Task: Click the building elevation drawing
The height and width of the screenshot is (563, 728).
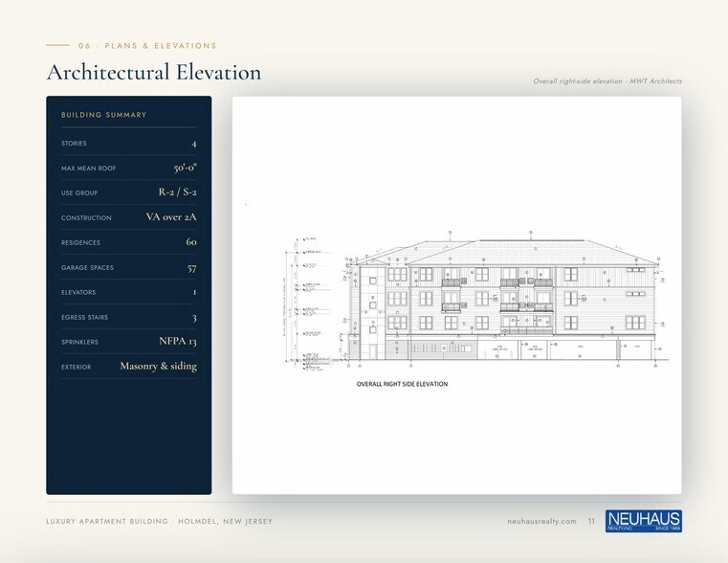Action: [475, 300]
